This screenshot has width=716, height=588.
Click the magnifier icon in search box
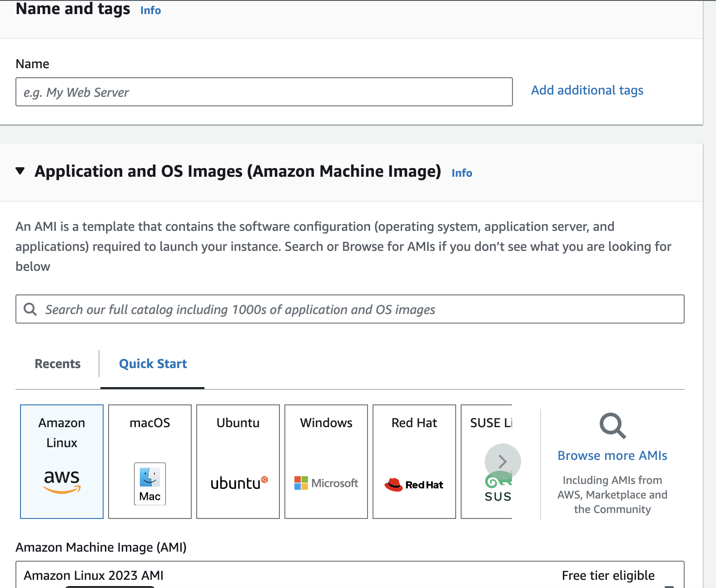[x=30, y=309]
